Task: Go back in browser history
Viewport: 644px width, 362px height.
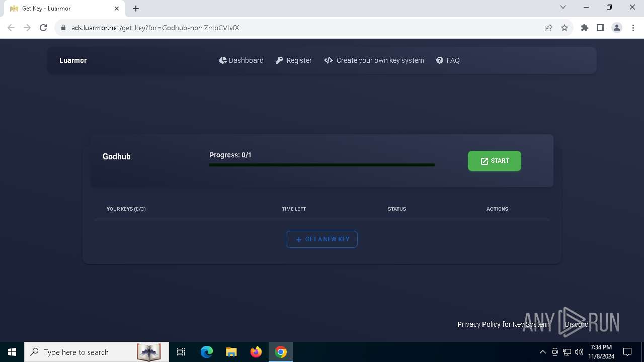Action: point(11,28)
